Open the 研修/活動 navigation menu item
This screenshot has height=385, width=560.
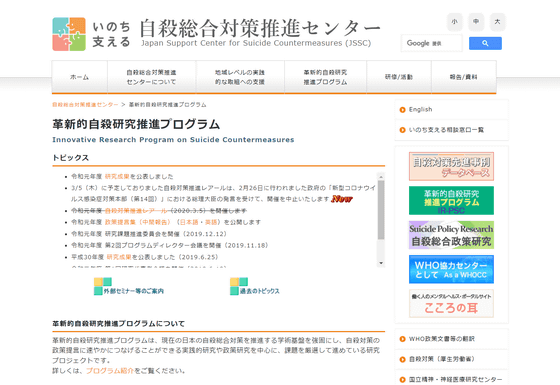pos(399,77)
